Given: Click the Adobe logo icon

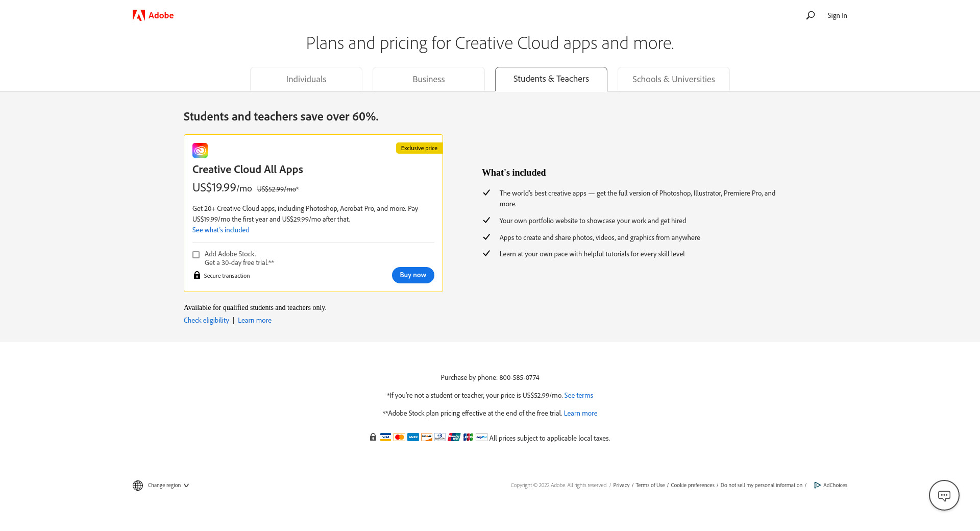Looking at the screenshot, I should coord(138,15).
